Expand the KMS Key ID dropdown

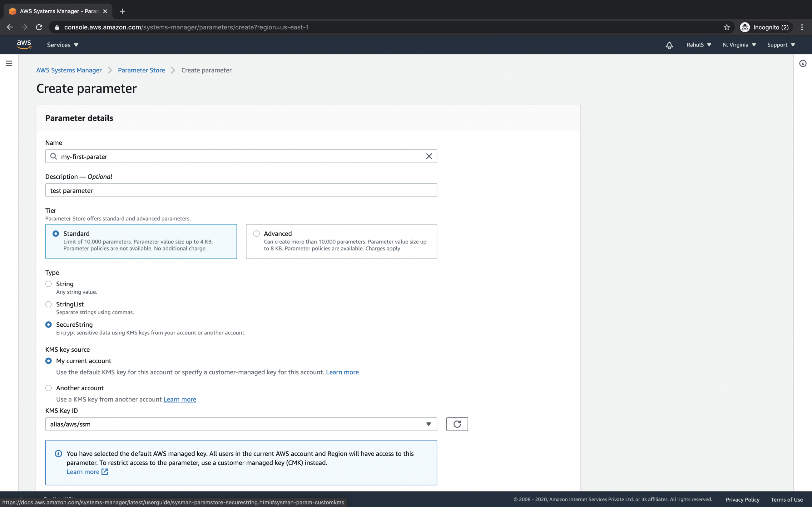[x=428, y=424]
